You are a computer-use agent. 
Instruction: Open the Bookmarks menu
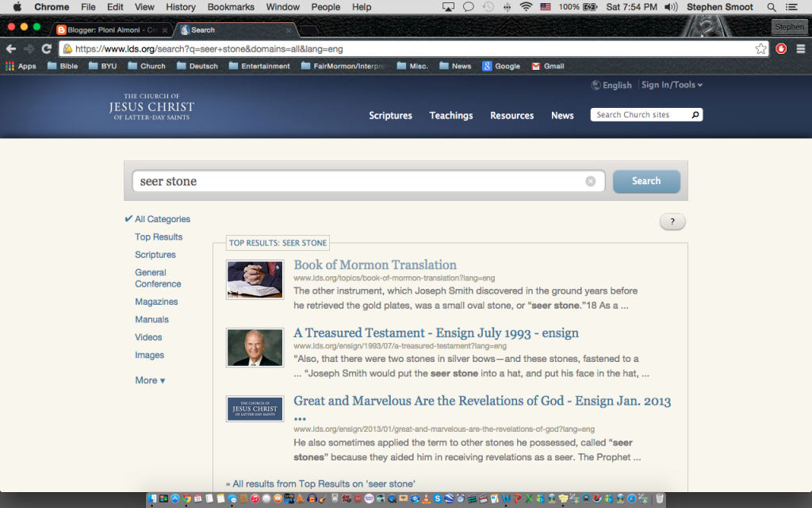[x=231, y=6]
